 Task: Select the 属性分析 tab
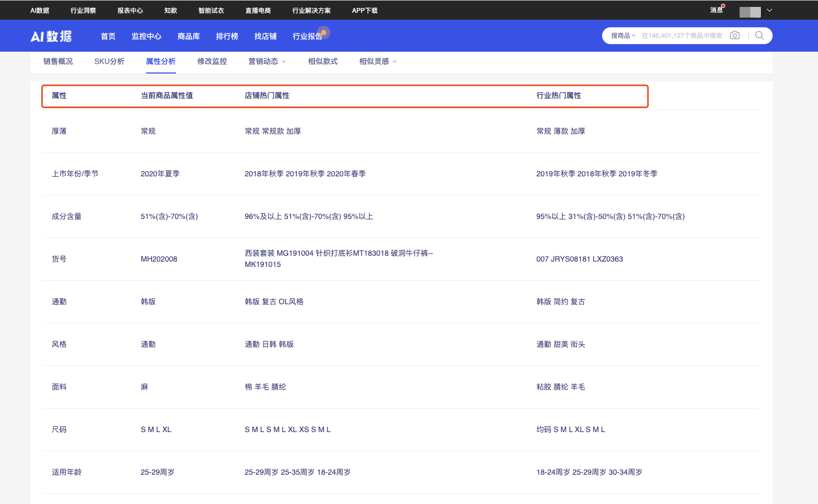coord(161,61)
